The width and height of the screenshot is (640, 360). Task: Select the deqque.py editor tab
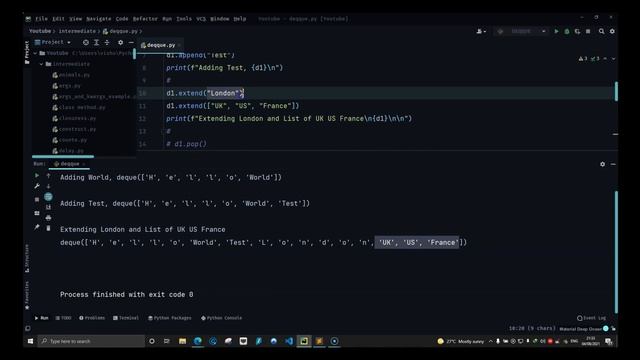[x=160, y=45]
